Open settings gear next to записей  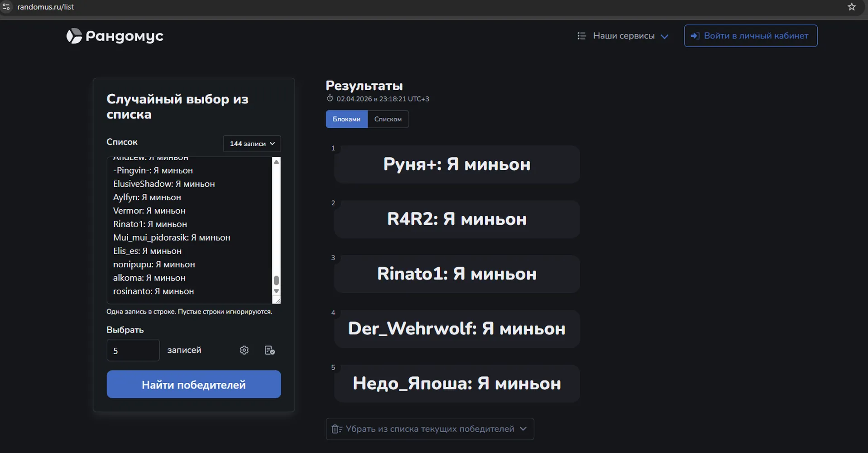[244, 350]
